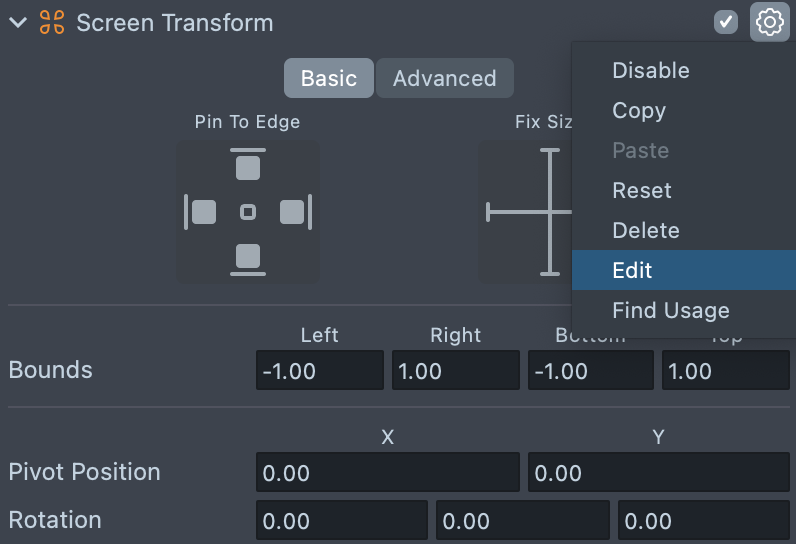796x544 pixels.
Task: Click the Screen Transform component icon
Action: point(52,23)
